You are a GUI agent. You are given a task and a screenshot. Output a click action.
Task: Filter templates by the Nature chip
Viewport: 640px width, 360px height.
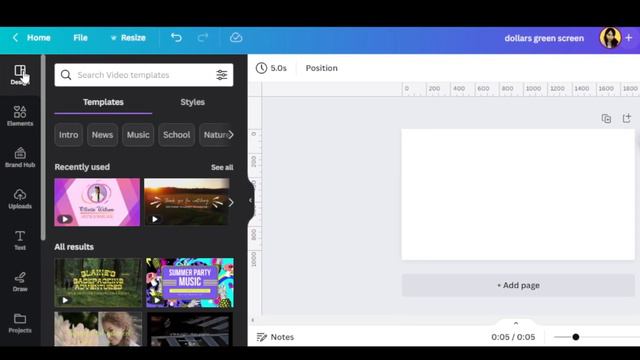pyautogui.click(x=215, y=135)
